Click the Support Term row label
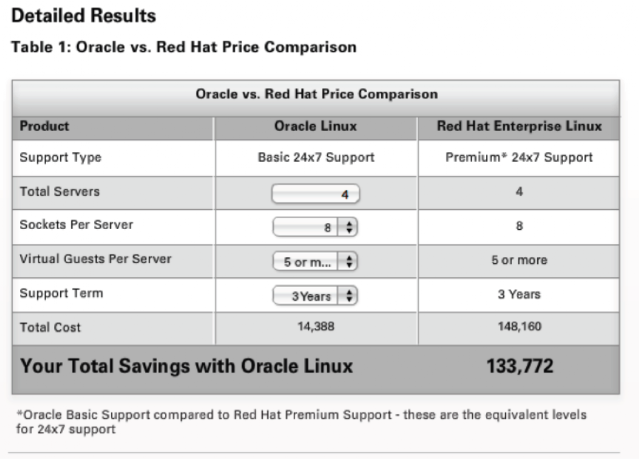The height and width of the screenshot is (459, 640). pyautogui.click(x=61, y=293)
